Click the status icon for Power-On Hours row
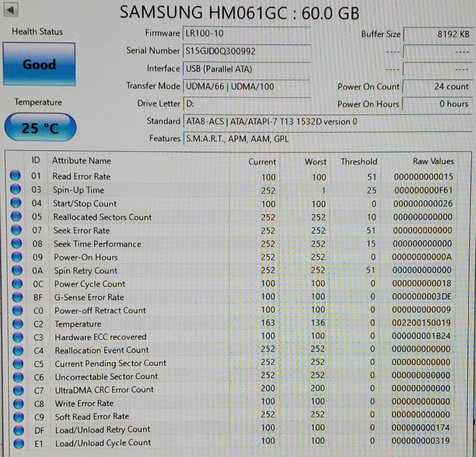The width and height of the screenshot is (476, 457). [x=17, y=257]
